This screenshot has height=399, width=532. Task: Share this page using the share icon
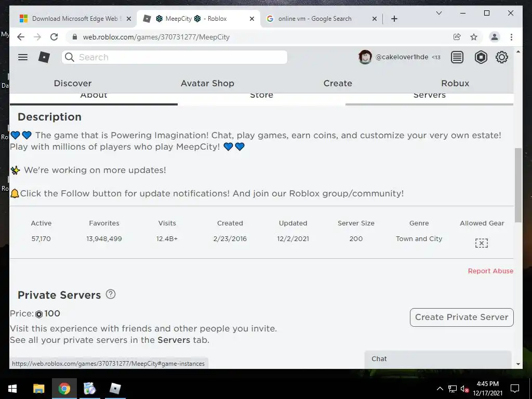[457, 37]
